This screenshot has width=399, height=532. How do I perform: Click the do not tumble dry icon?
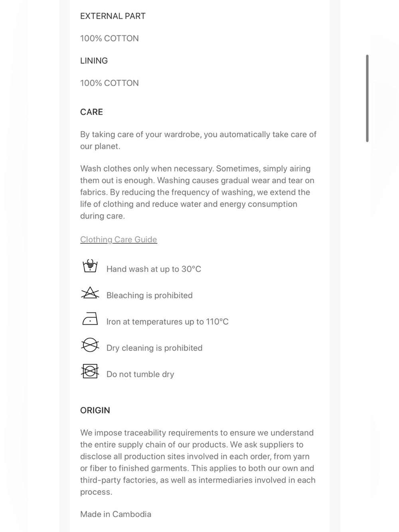tap(90, 371)
